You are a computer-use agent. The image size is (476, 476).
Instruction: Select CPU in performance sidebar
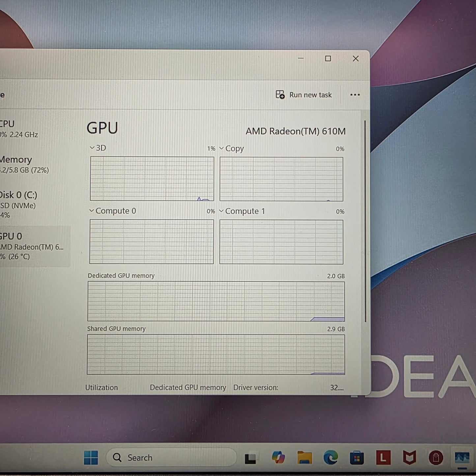(33, 129)
